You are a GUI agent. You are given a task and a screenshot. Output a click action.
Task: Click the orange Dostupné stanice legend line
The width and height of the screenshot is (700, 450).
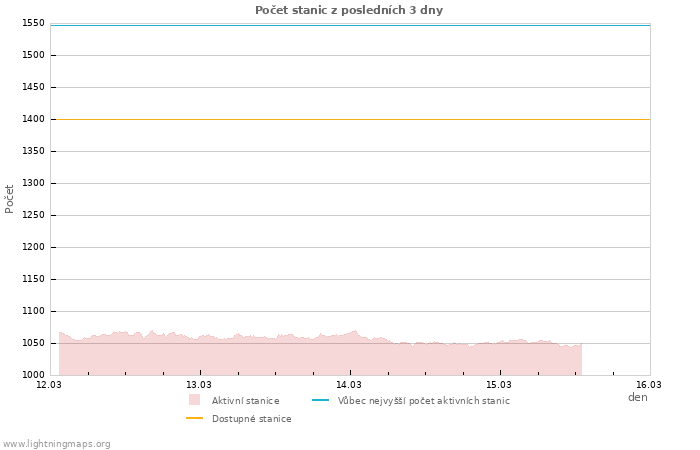click(194, 418)
